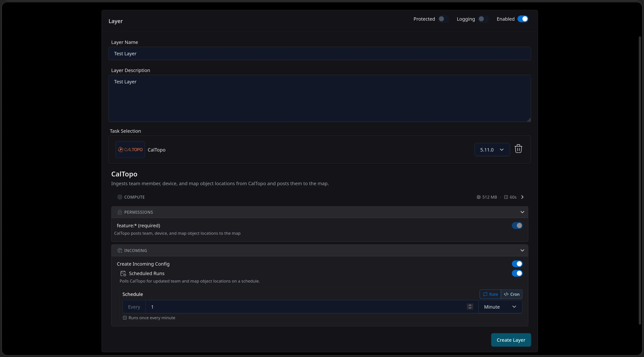Click the COMPUTE section label
This screenshot has width=644, height=357.
pyautogui.click(x=135, y=197)
